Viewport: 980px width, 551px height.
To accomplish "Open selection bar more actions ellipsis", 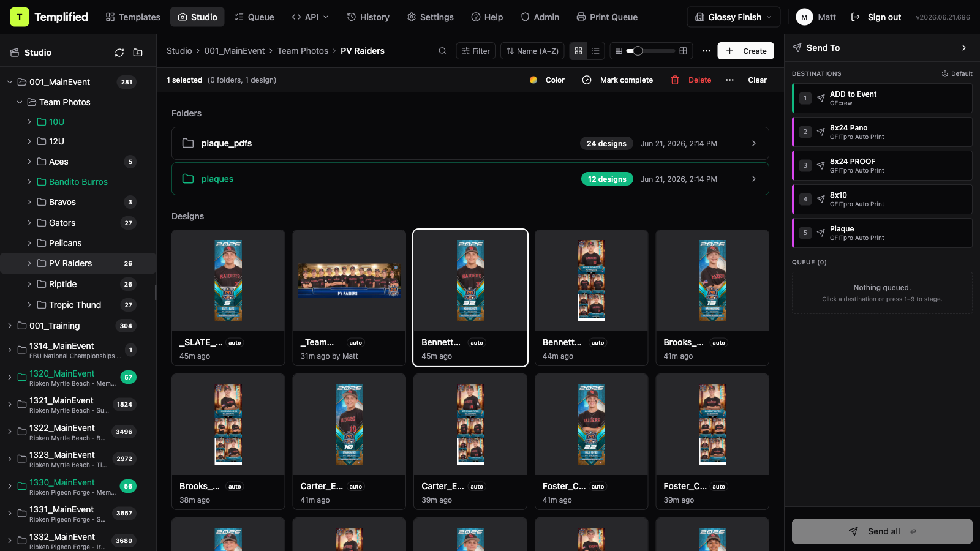I will coord(729,80).
